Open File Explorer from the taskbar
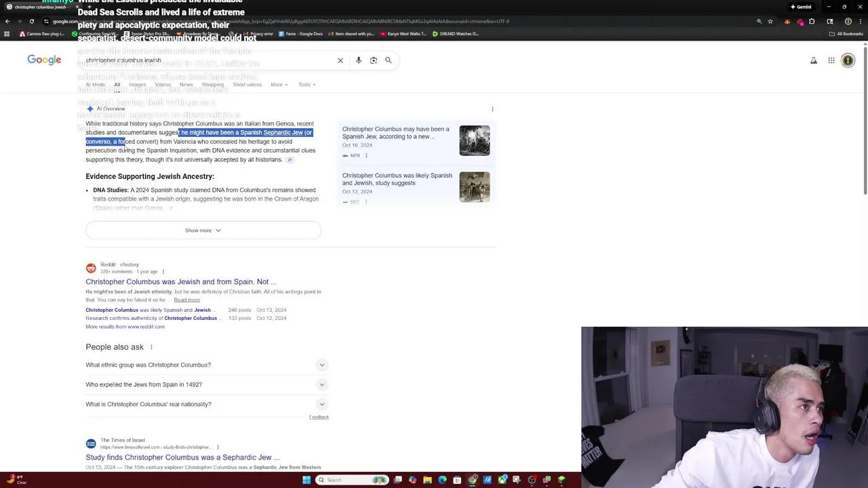Viewport: 868px width, 488px height. pos(427,480)
